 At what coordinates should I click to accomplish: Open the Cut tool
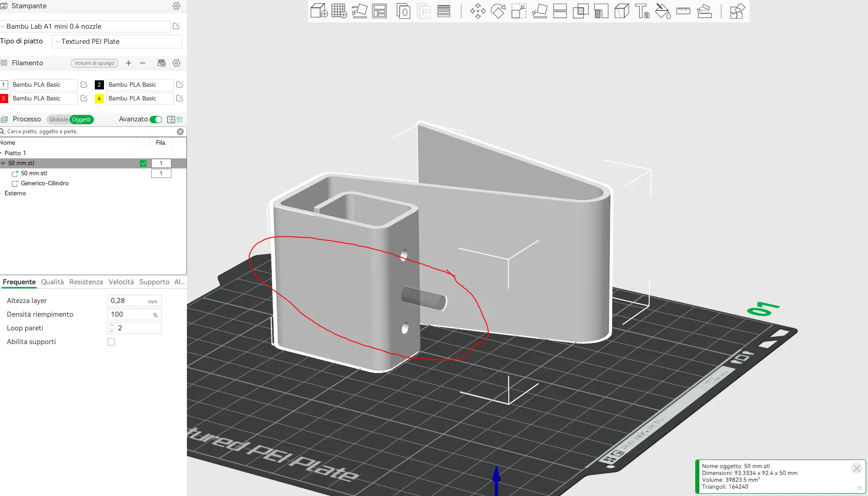point(560,10)
